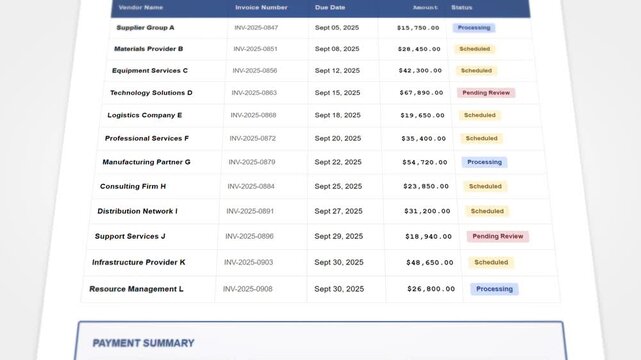The width and height of the screenshot is (641, 360).
Task: Click due date Sept 22, 2025
Action: click(338, 162)
